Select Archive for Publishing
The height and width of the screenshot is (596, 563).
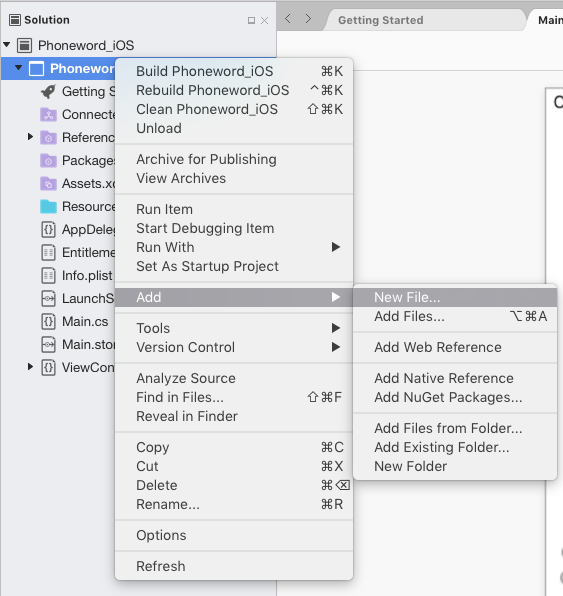(x=234, y=159)
